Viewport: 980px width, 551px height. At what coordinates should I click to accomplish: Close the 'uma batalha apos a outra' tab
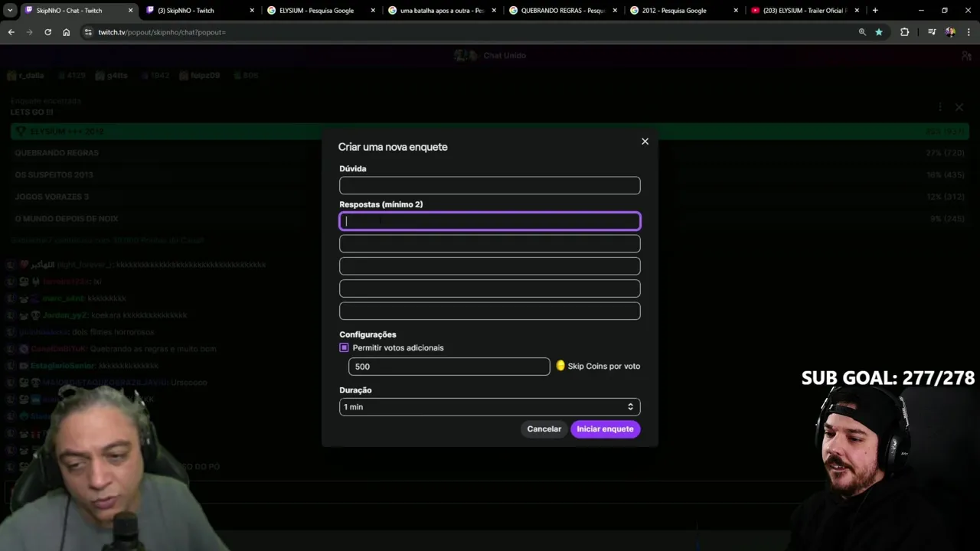click(494, 11)
